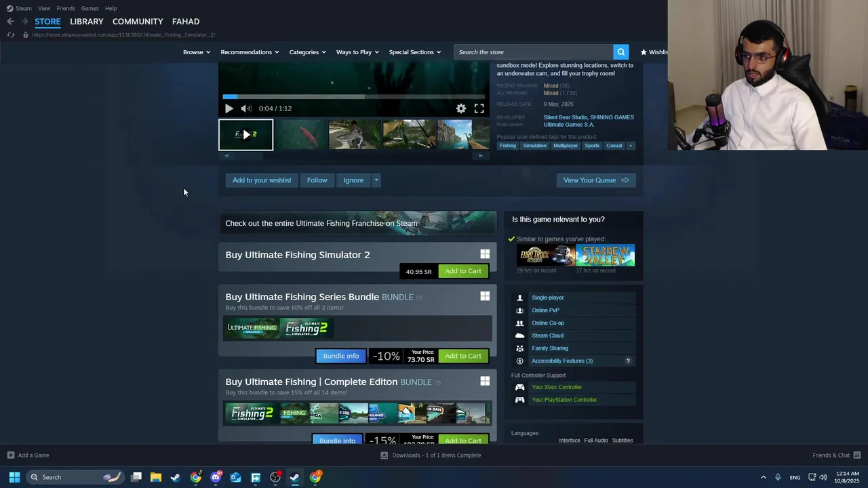Open Windows Start menu
Image resolution: width=868 pixels, height=488 pixels.
point(14,477)
